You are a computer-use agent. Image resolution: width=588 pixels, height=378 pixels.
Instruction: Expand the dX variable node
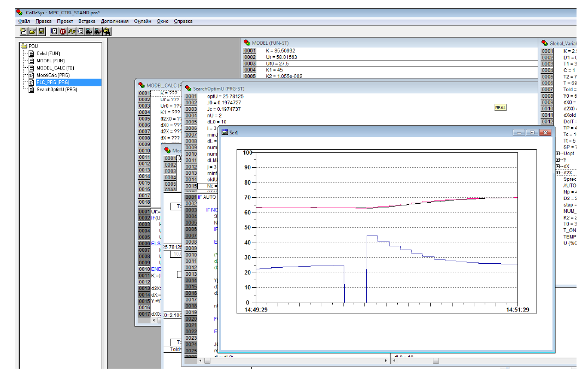coord(557,166)
